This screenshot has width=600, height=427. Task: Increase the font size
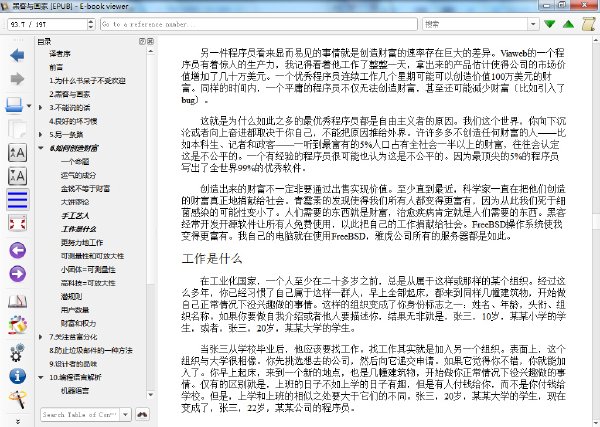17,153
